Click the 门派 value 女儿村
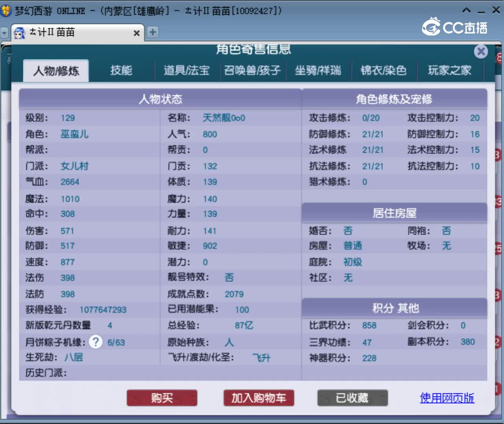 point(74,166)
